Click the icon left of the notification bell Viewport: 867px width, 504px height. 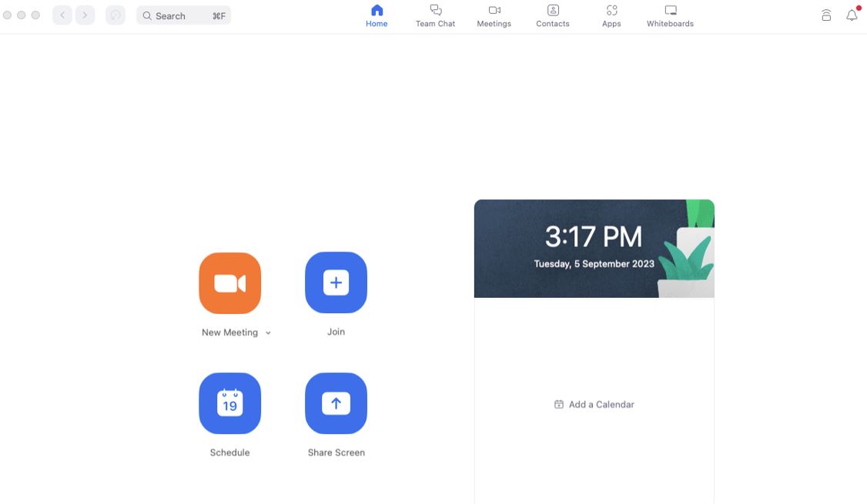826,15
